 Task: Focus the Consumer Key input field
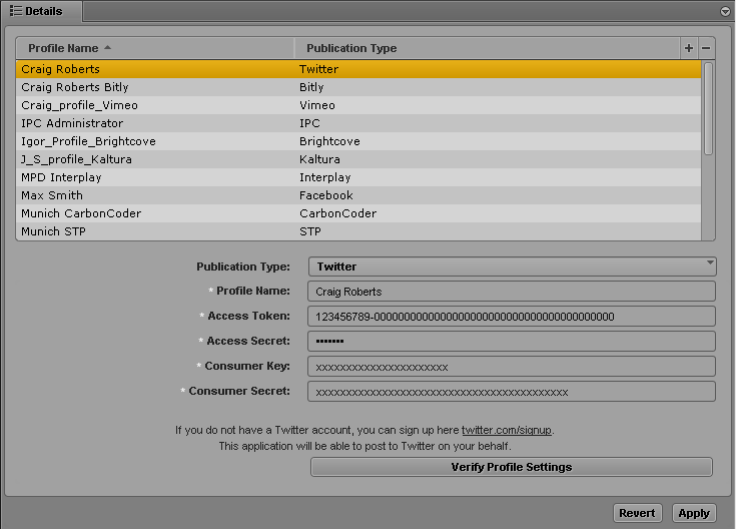(x=512, y=367)
